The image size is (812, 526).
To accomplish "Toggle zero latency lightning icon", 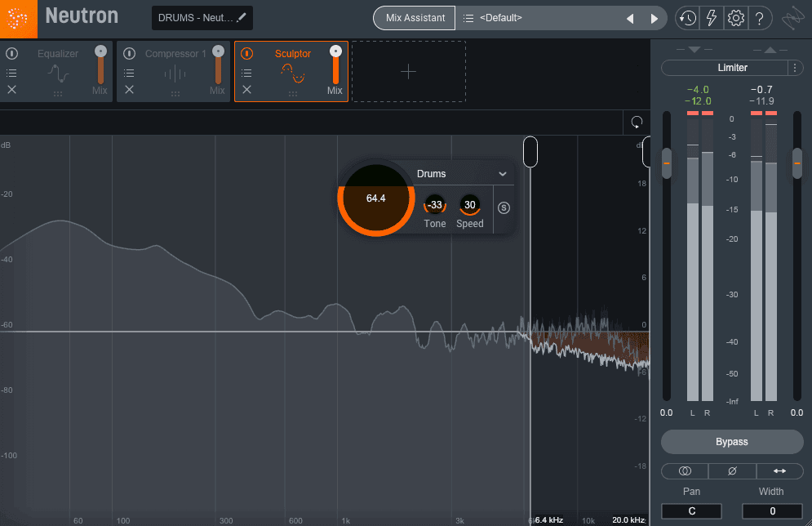I will coord(712,19).
